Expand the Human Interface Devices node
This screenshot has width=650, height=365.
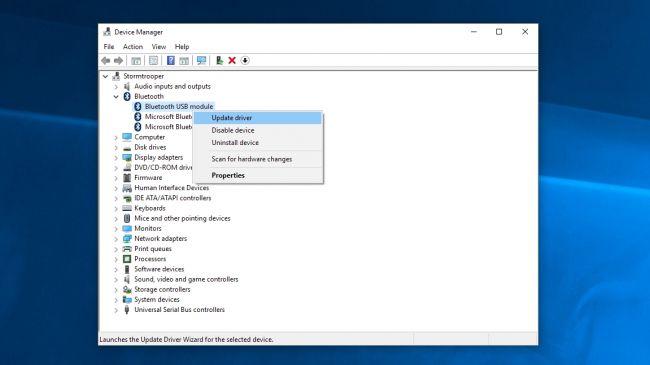click(116, 188)
